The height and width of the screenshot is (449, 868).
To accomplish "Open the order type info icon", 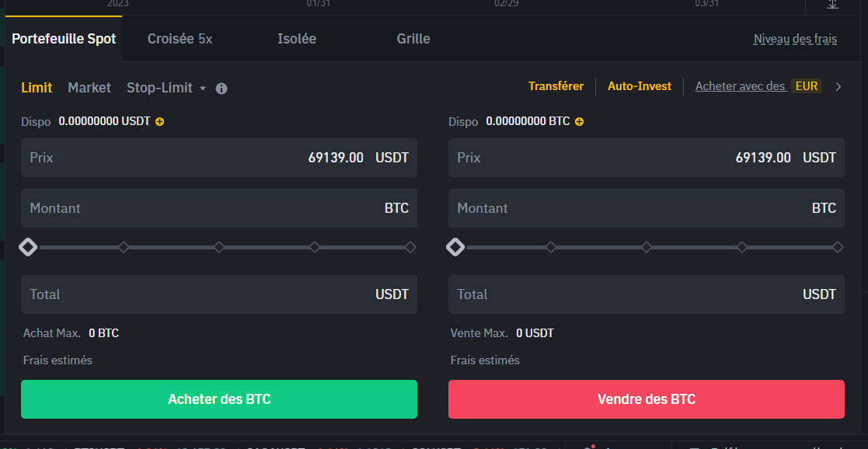I will point(221,89).
